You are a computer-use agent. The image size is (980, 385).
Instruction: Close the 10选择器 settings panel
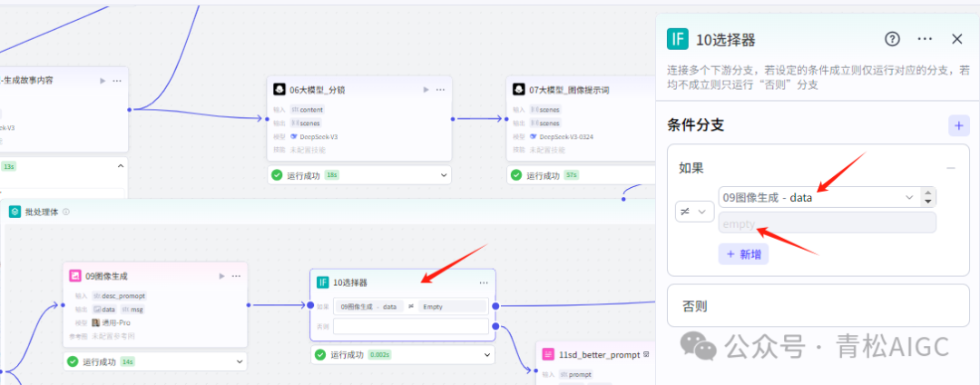[957, 39]
